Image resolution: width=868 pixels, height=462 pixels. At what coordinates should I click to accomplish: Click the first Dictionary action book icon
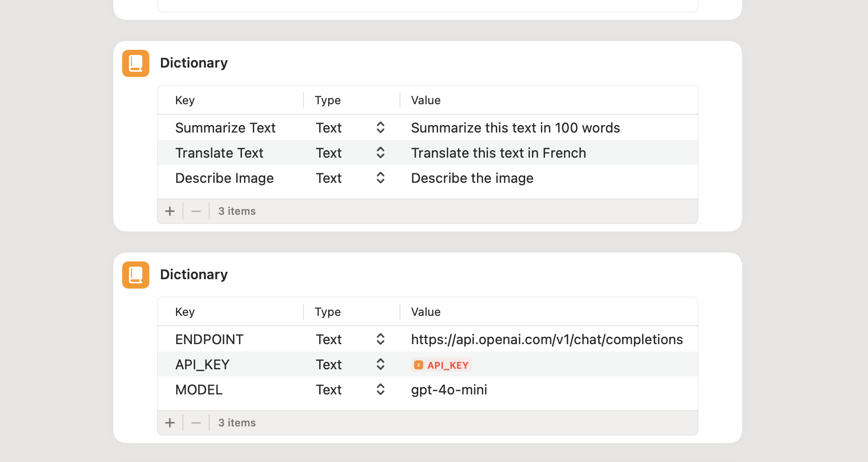[x=136, y=63]
